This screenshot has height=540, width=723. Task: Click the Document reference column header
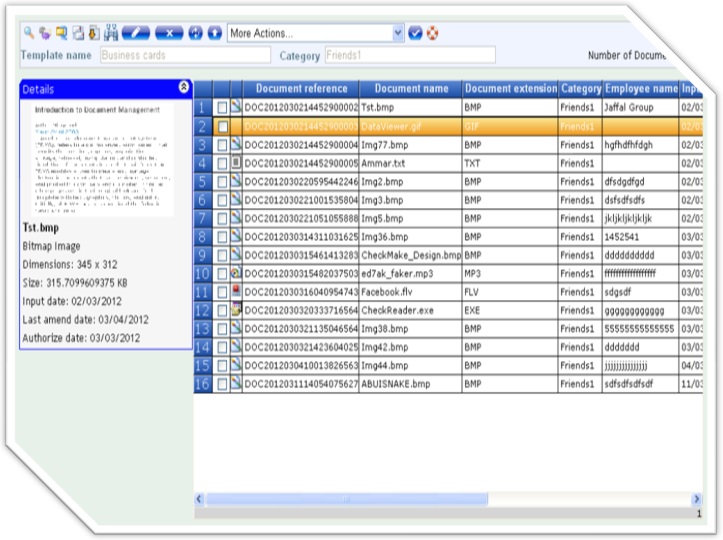coord(301,89)
